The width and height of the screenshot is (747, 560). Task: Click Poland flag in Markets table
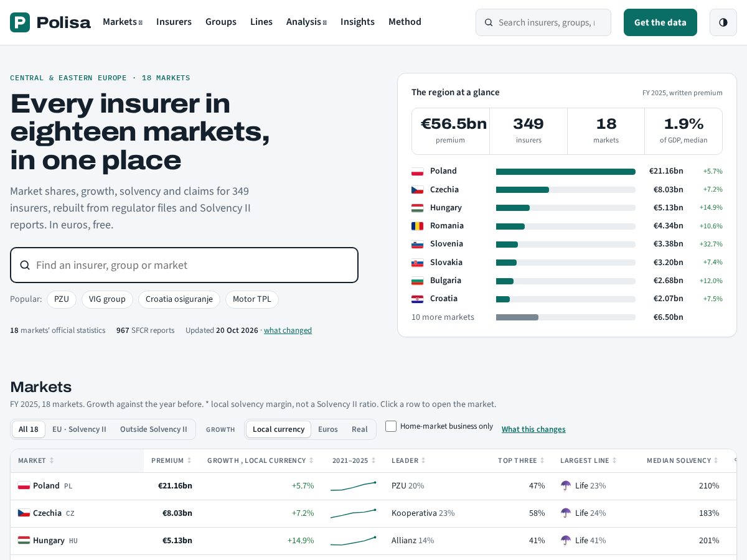tap(24, 486)
